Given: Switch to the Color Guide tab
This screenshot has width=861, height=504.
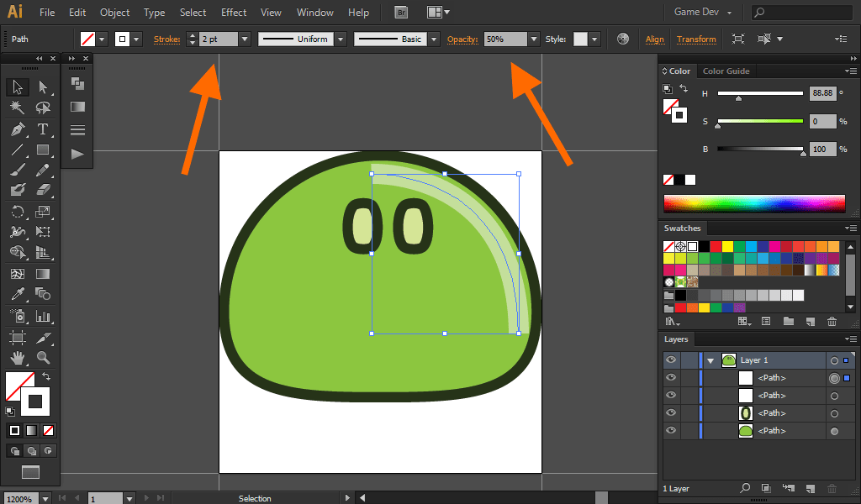Looking at the screenshot, I should point(726,71).
